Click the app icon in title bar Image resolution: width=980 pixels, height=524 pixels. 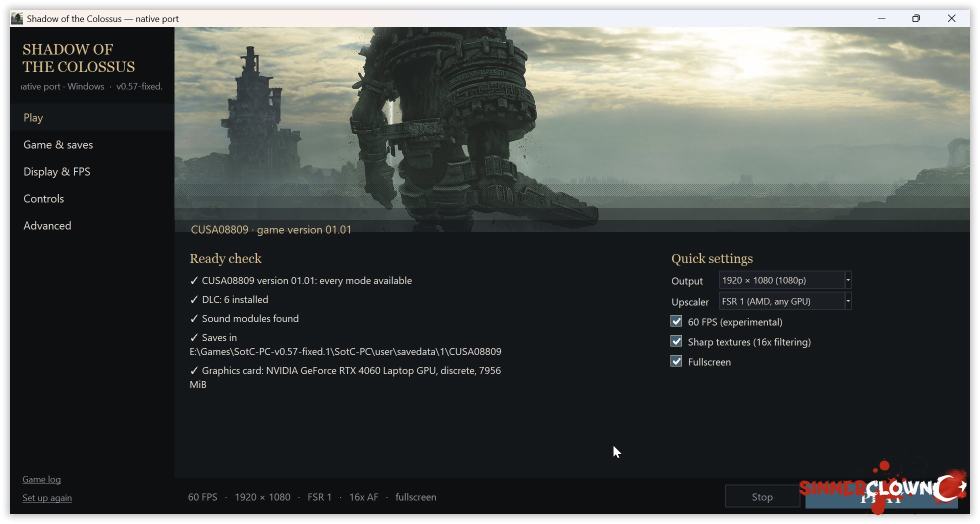pyautogui.click(x=17, y=18)
